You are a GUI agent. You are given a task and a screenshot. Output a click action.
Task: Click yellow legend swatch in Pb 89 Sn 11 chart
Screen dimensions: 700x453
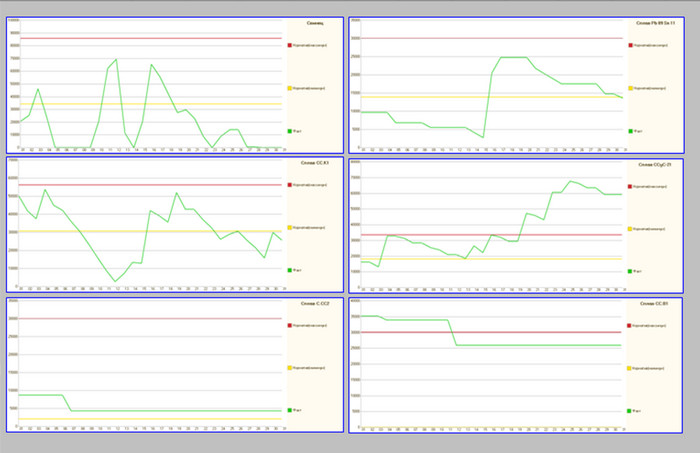point(631,88)
